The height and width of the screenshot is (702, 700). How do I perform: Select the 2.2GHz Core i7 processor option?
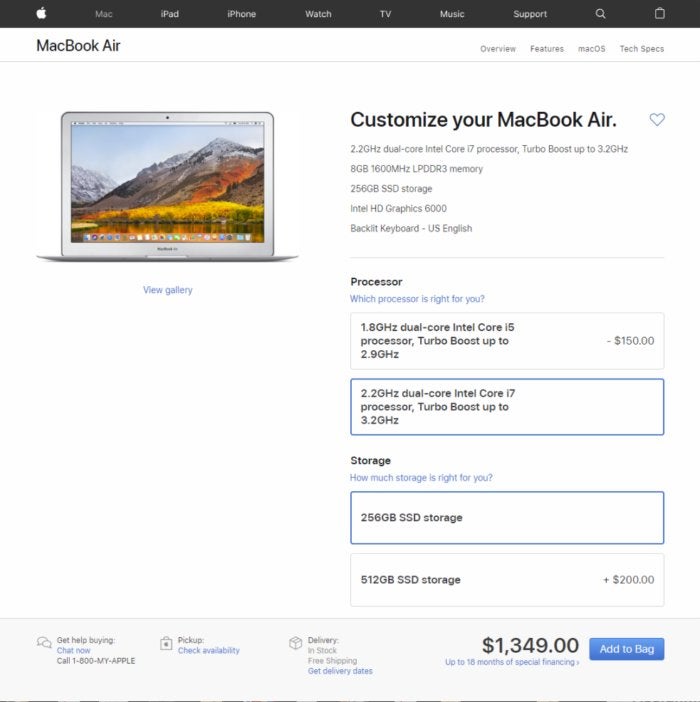(507, 407)
